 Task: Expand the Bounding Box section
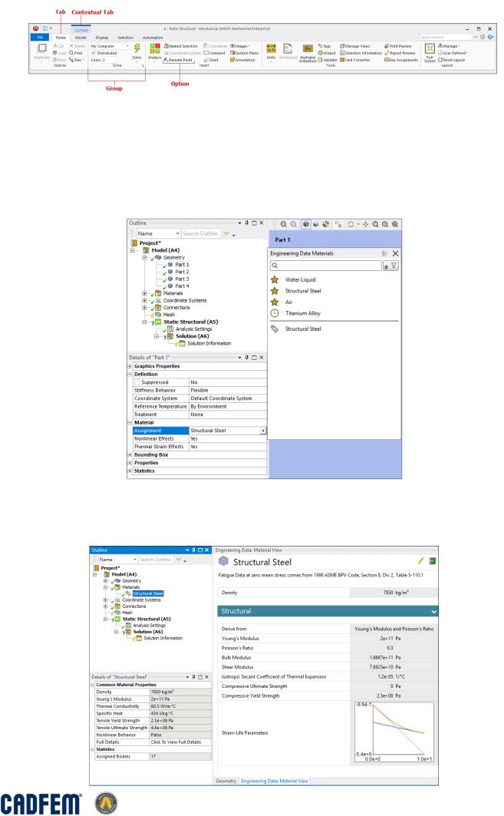[x=130, y=455]
